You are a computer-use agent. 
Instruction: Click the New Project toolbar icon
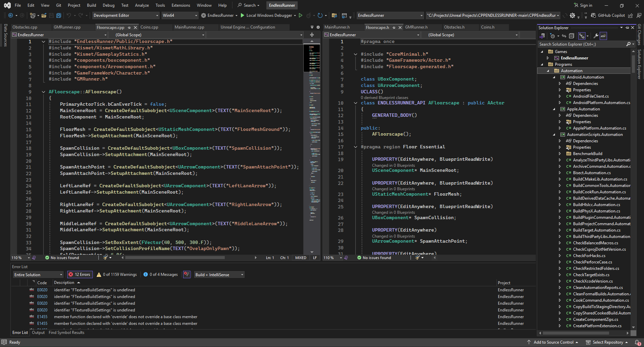point(32,15)
